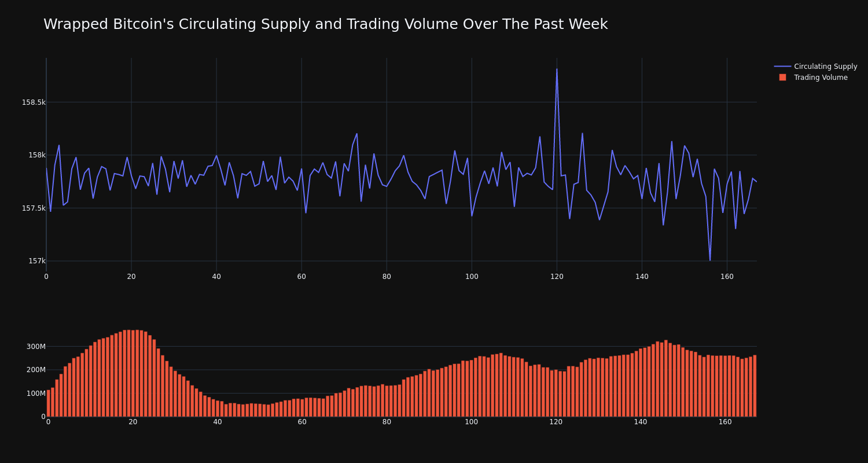Click x-axis label 60 on volume chart
The width and height of the screenshot is (868, 463).
click(302, 422)
